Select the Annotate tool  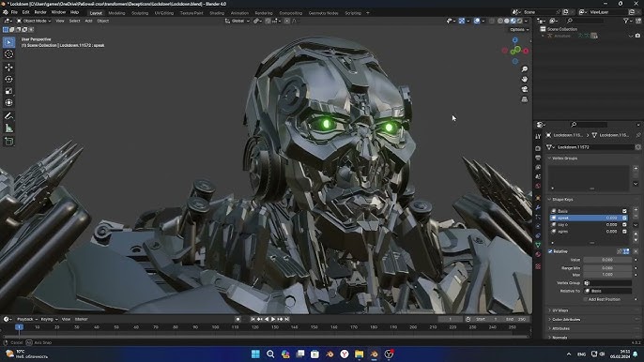tap(8, 116)
